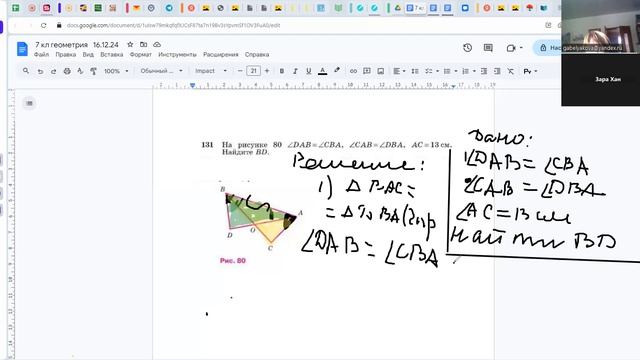Reload the browser page
The width and height of the screenshot is (640, 360).
tap(43, 25)
